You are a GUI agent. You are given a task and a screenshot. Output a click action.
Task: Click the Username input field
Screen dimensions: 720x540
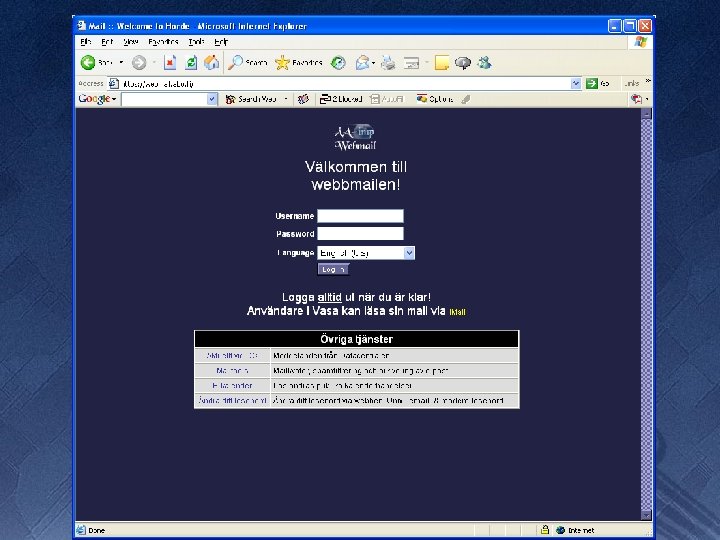[360, 216]
